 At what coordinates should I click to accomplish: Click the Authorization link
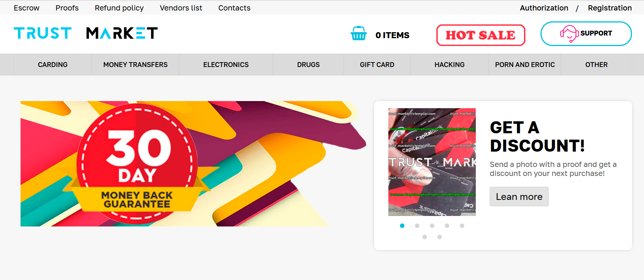(544, 8)
